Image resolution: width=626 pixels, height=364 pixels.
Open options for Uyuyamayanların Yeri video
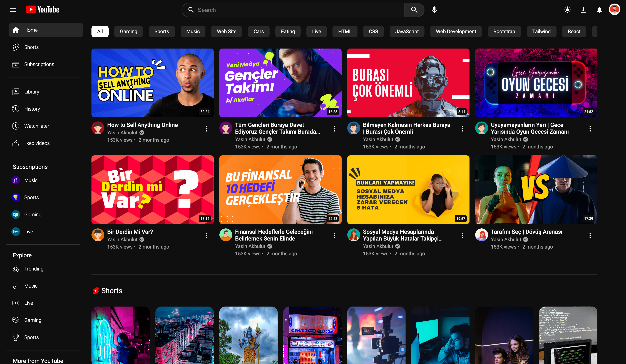(590, 128)
